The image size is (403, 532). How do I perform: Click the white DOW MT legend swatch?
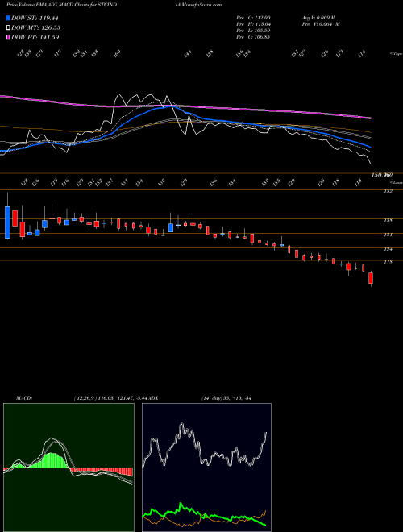click(x=8, y=27)
